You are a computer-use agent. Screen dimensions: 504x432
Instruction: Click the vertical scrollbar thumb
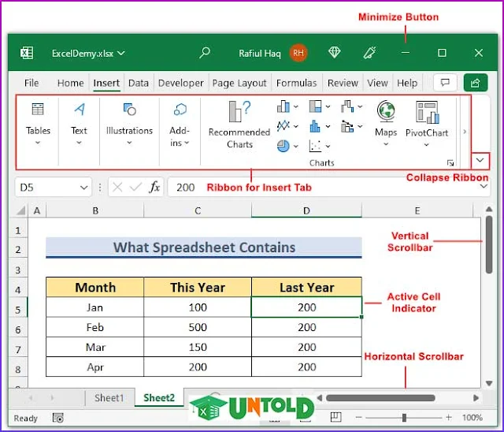tap(489, 244)
